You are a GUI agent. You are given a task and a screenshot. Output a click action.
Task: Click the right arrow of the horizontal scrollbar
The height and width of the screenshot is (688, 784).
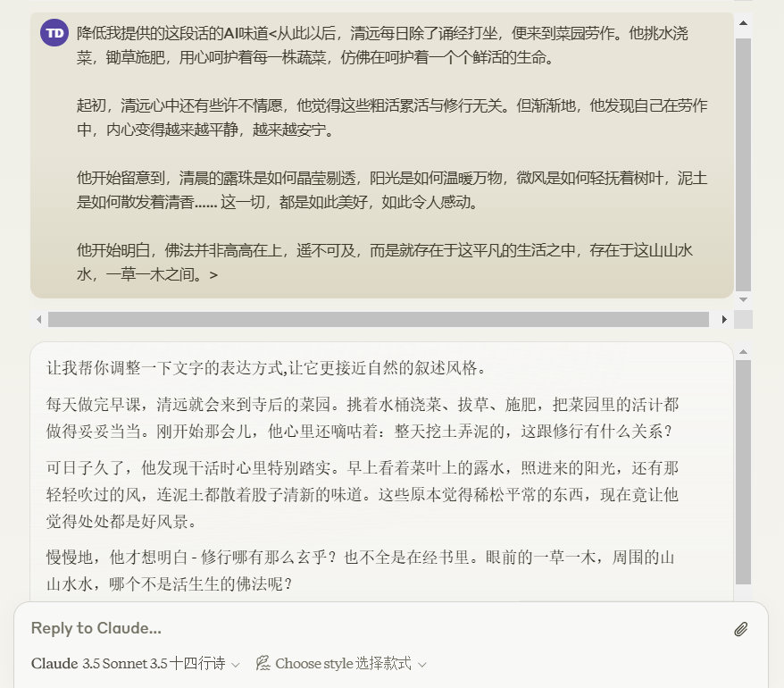(x=726, y=319)
